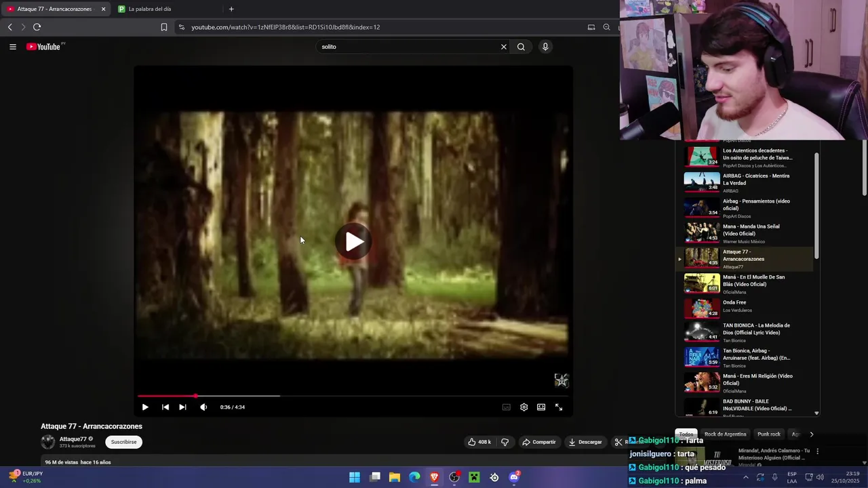Play AIRBAG - Cicatrices - Mentira La Verdad
Viewport: 868px width, 488px height.
coord(745,183)
